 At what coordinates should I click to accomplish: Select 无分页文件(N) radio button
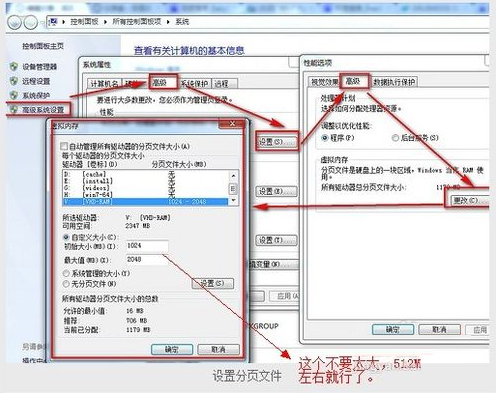[x=66, y=284]
